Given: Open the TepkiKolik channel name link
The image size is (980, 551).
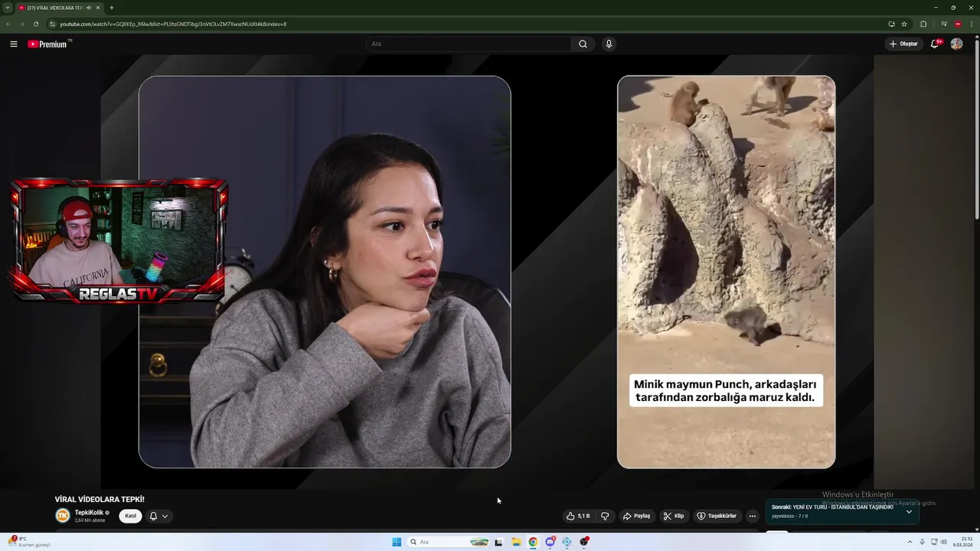Looking at the screenshot, I should point(89,513).
